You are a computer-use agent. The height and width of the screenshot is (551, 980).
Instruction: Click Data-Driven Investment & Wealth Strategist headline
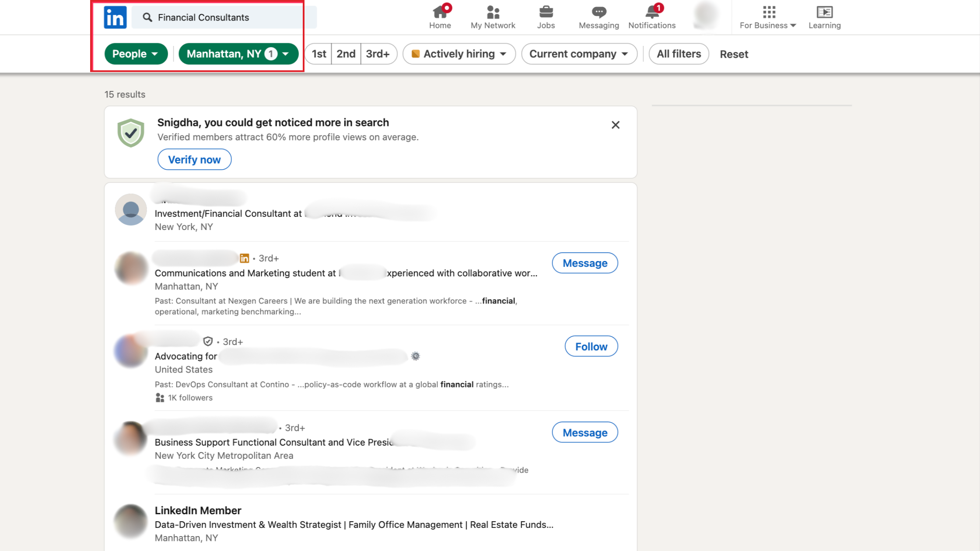click(x=354, y=525)
